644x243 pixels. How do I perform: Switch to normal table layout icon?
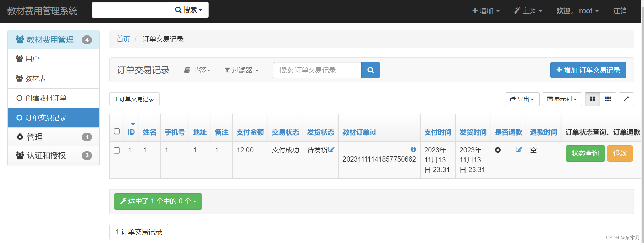click(592, 99)
